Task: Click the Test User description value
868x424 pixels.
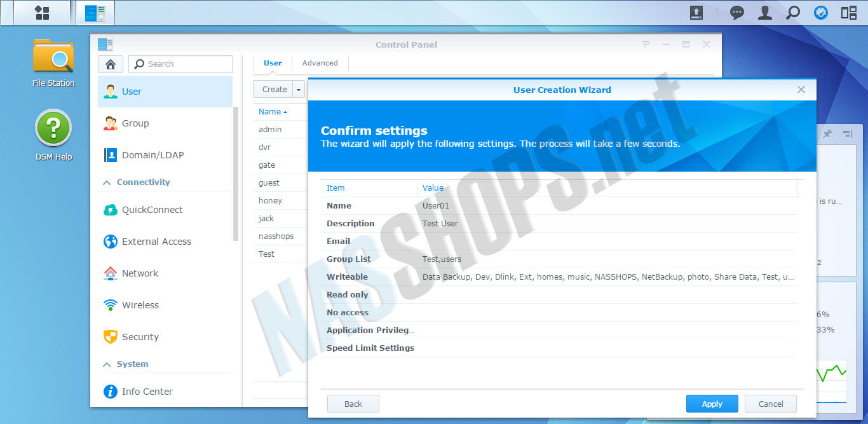Action: (440, 224)
